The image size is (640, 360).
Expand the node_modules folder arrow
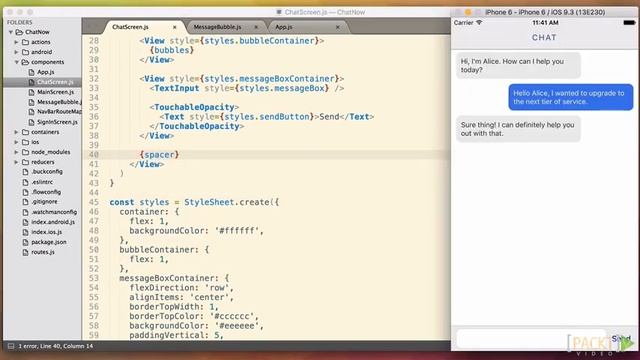click(x=16, y=152)
